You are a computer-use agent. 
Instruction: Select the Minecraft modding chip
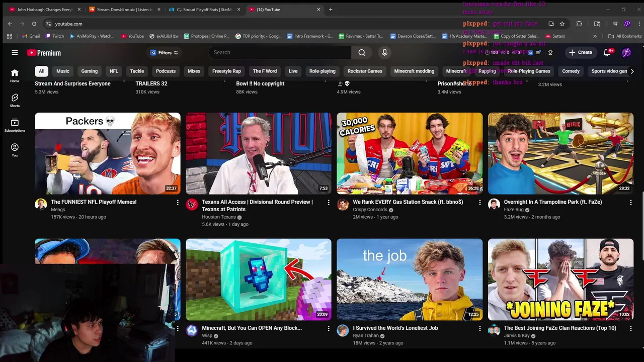[414, 71]
